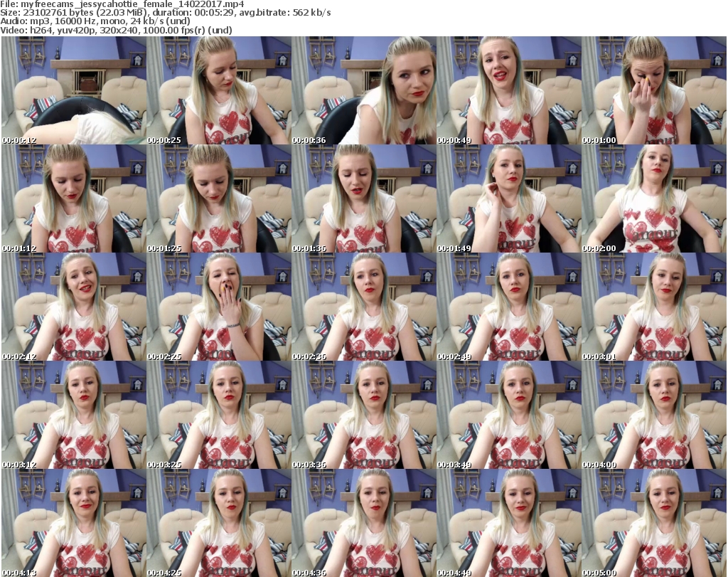Click the 00:01:49 thumbnail
This screenshot has width=728, height=577.
[509, 198]
